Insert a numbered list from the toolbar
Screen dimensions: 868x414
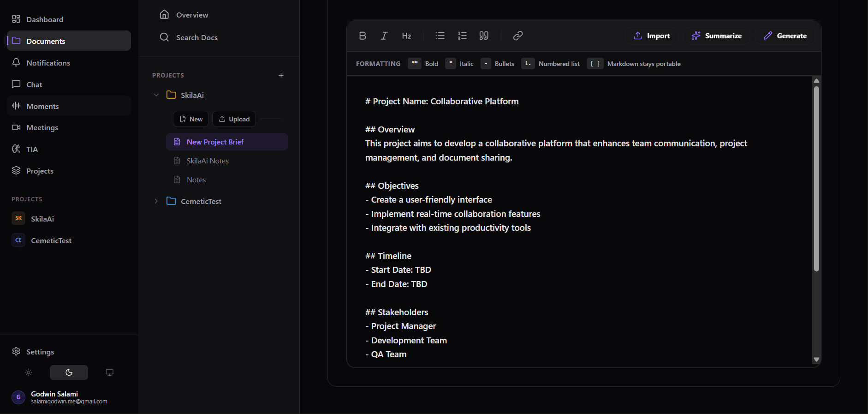pos(462,36)
